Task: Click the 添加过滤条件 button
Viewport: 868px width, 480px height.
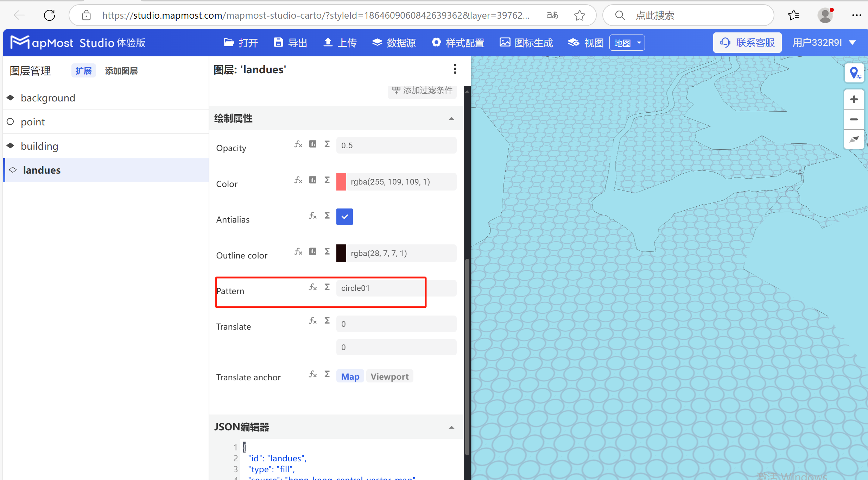Action: pyautogui.click(x=422, y=90)
